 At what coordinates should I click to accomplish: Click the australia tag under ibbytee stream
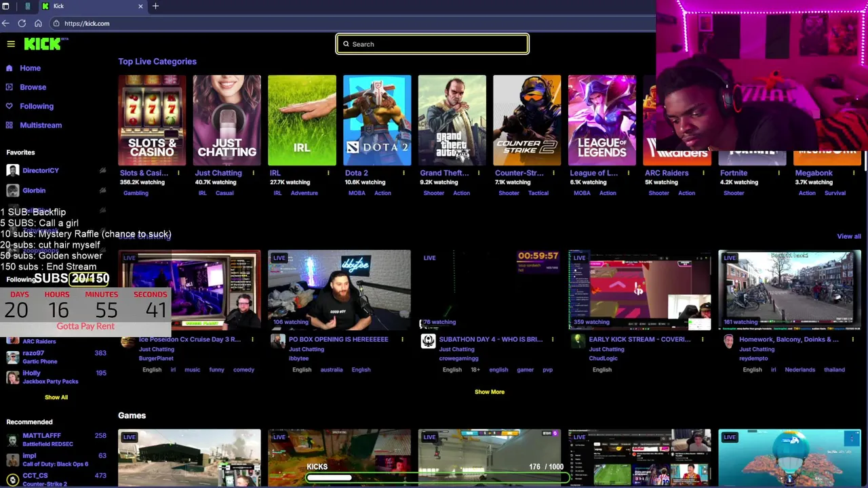[331, 370]
